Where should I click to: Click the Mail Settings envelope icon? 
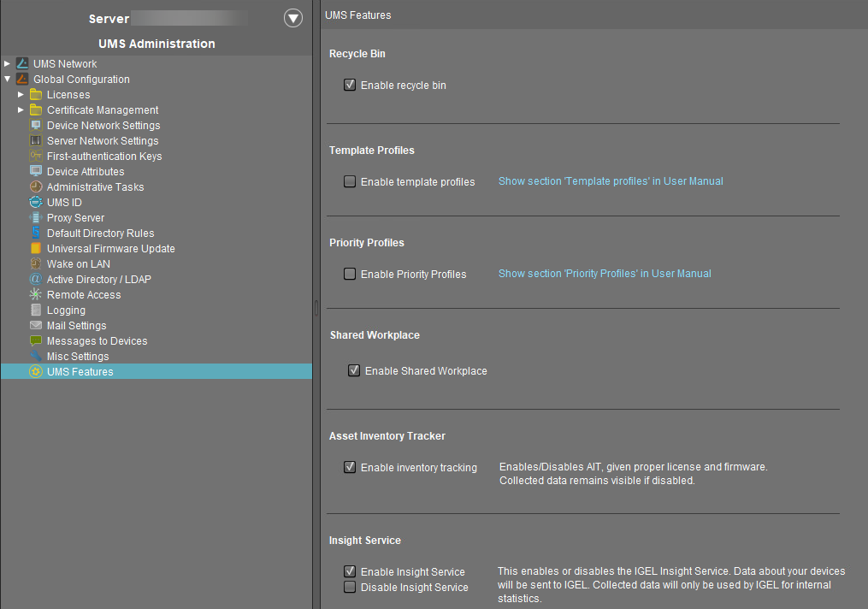click(x=36, y=326)
